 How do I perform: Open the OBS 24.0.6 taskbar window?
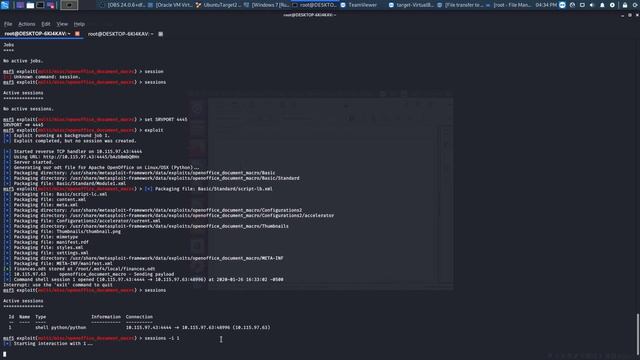(x=123, y=5)
